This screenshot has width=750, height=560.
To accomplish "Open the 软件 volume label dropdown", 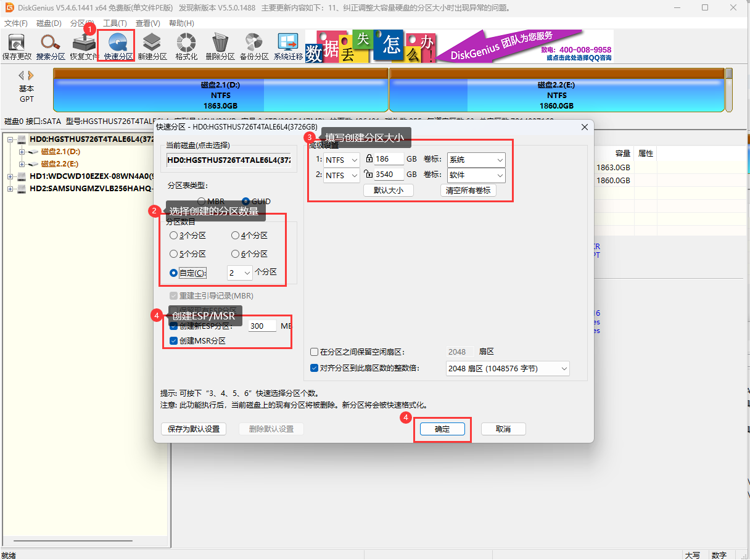I will (476, 175).
